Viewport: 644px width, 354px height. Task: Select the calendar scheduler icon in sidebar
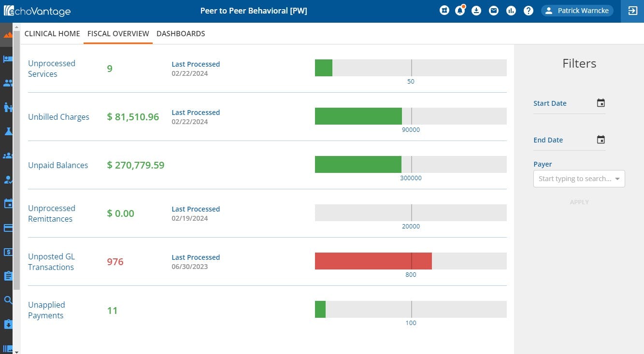click(8, 203)
